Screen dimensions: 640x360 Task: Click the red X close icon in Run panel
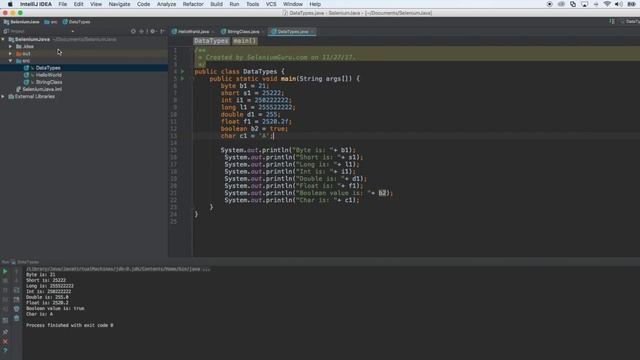tap(5, 341)
